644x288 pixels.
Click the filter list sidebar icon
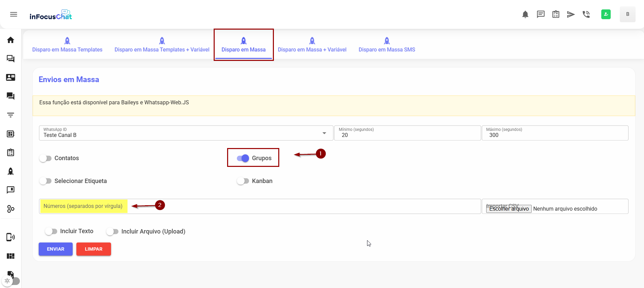tap(10, 115)
